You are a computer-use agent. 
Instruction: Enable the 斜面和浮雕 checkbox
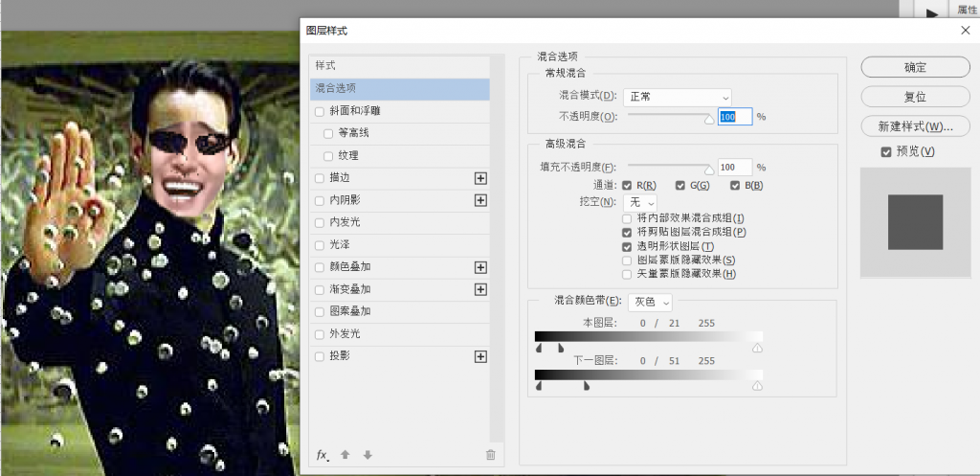(320, 111)
